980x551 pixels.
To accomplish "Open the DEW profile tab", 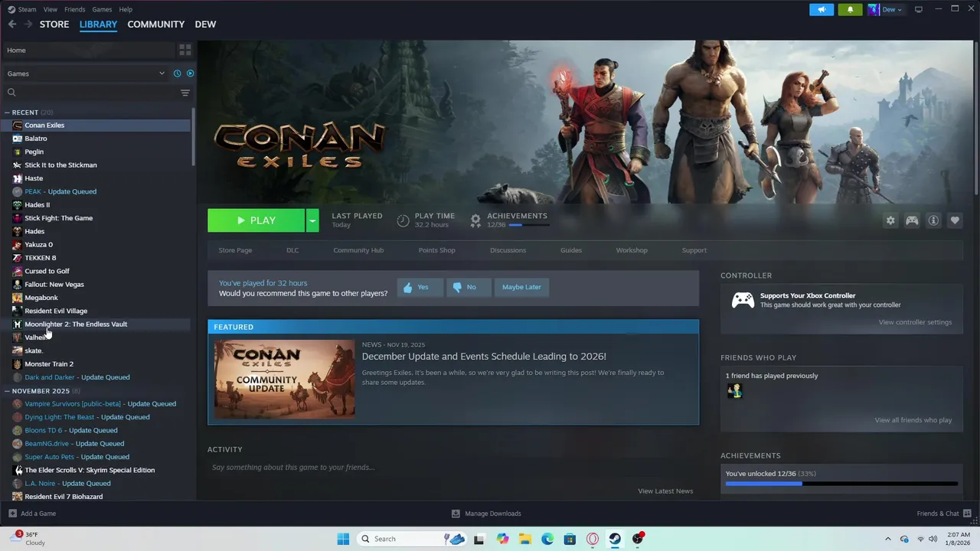I will tap(205, 24).
